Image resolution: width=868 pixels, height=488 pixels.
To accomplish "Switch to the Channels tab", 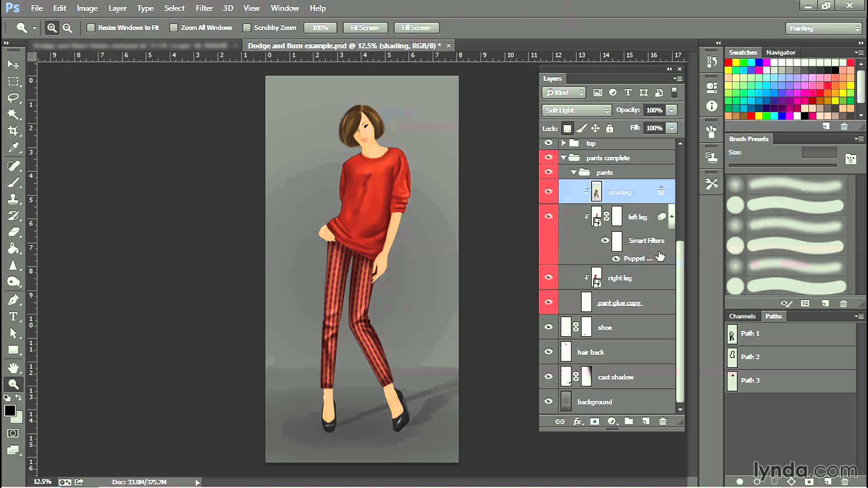I will coord(741,316).
